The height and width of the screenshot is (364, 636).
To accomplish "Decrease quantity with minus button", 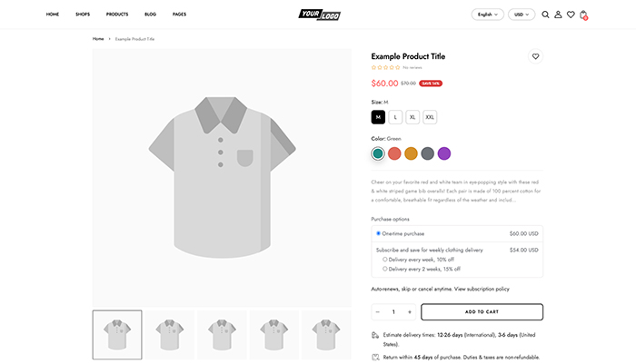I will [x=378, y=312].
